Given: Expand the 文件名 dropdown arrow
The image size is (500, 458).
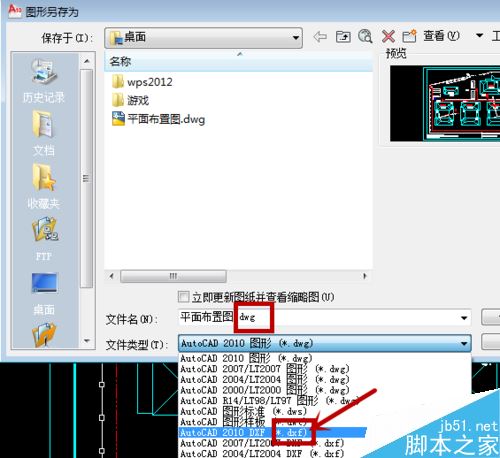Looking at the screenshot, I should 464,318.
